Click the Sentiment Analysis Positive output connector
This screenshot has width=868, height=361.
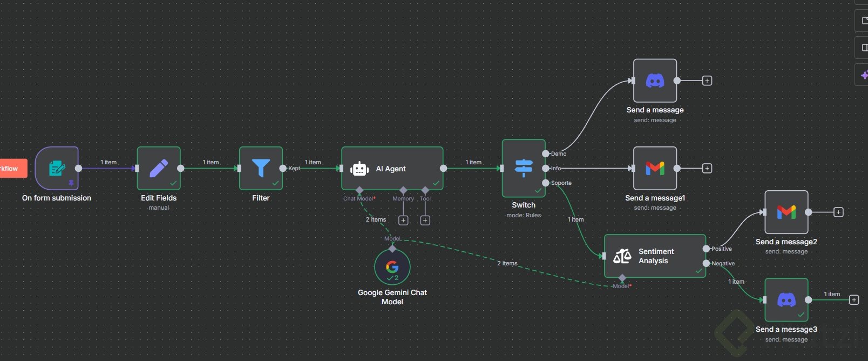[706, 249]
